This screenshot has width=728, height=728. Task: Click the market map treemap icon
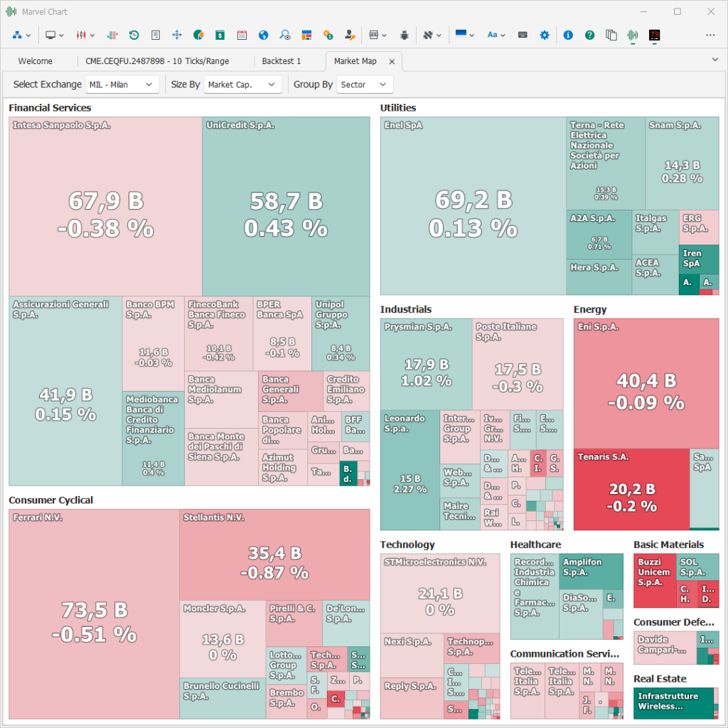pyautogui.click(x=306, y=35)
